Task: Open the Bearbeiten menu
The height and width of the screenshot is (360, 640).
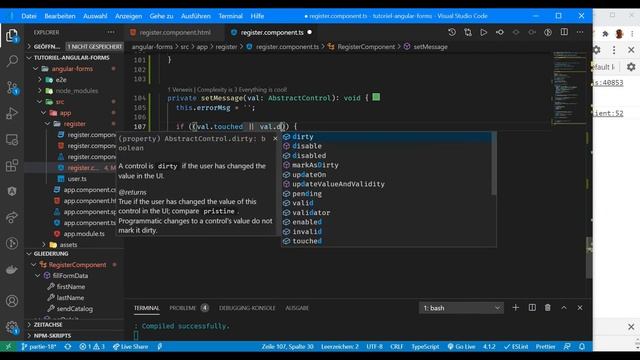Action: [60, 16]
